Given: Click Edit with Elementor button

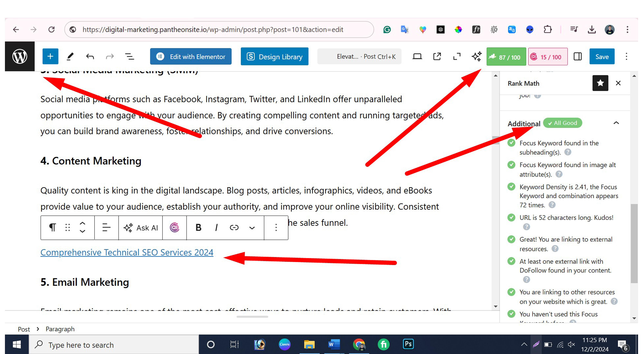Looking at the screenshot, I should coord(191,57).
